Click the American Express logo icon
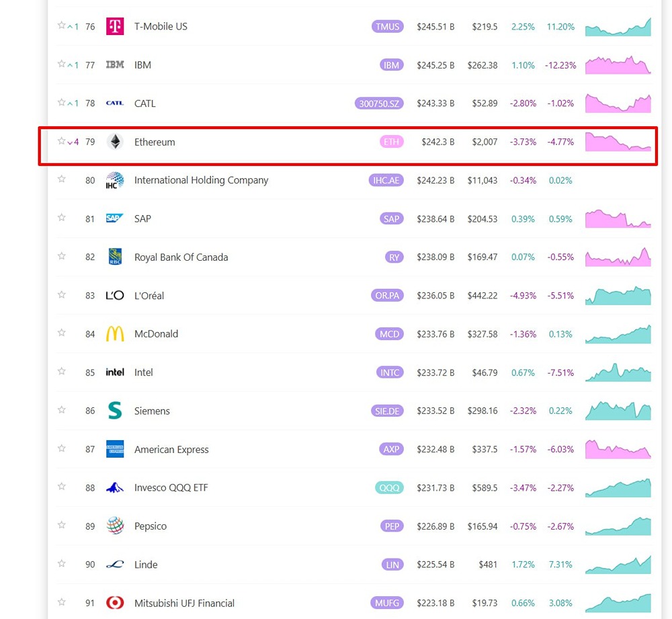672x619 pixels. [115, 450]
